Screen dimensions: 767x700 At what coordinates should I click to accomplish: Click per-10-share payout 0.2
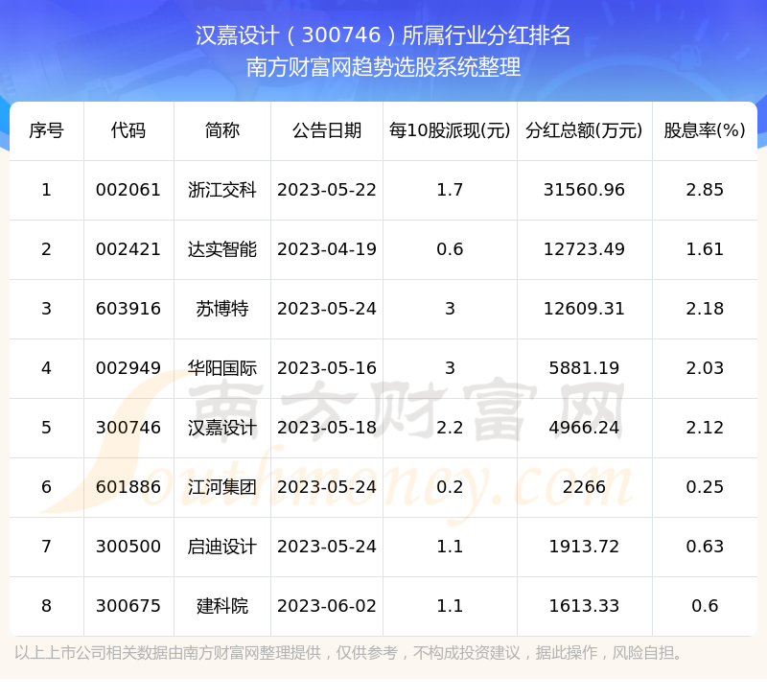[x=450, y=487]
